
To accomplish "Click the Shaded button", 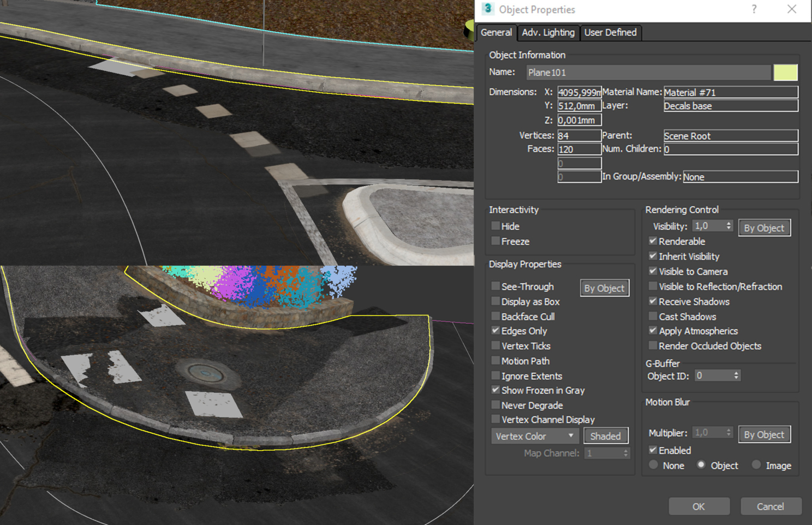I will tap(606, 436).
